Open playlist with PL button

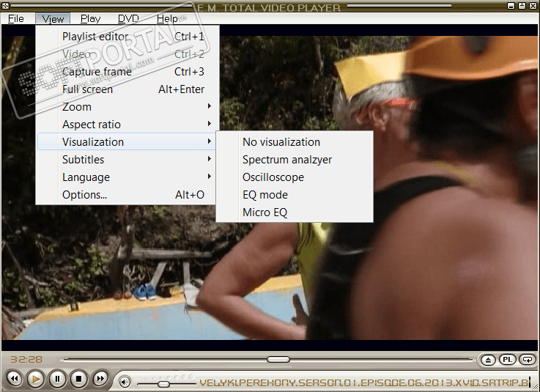click(507, 360)
